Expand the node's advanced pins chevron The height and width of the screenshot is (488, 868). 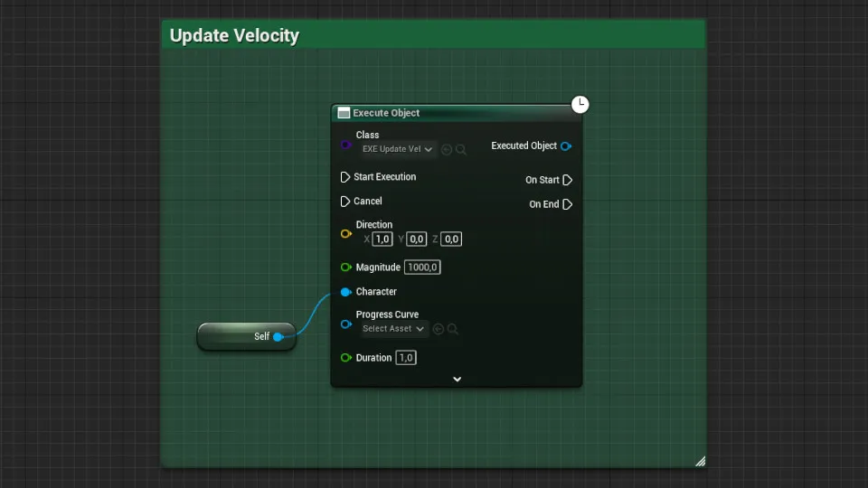(457, 379)
